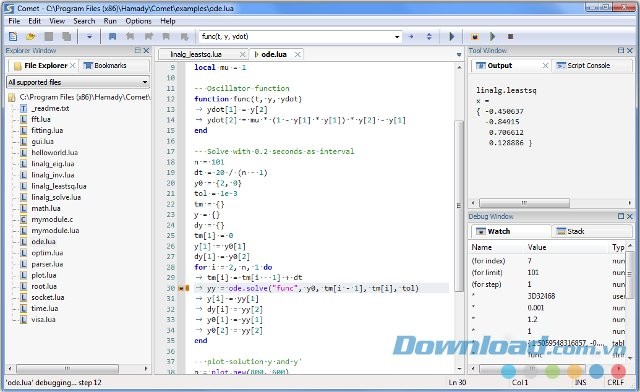
Task: Open the toolbar dropdown arrow after save icons
Action: [89, 37]
